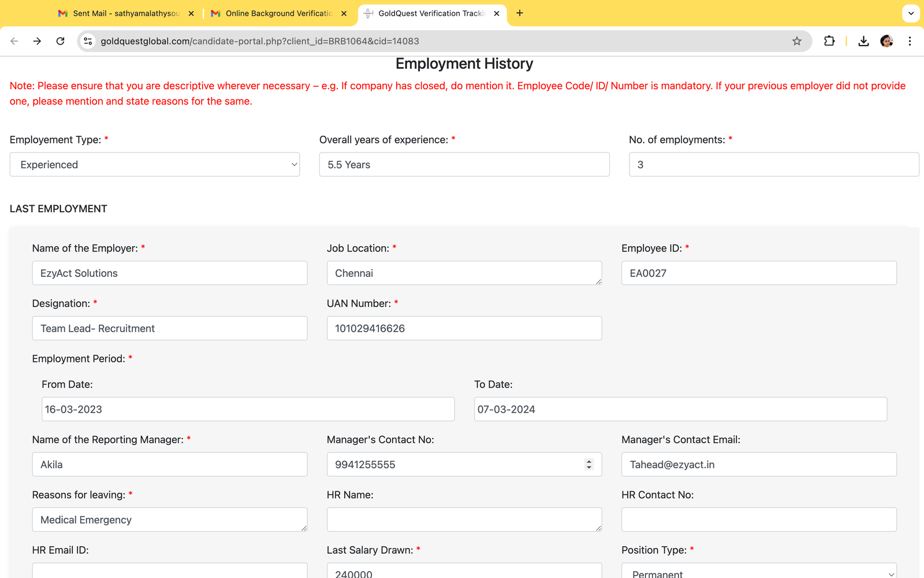Click the From Date field
Viewport: 924px width, 578px height.
pos(248,409)
